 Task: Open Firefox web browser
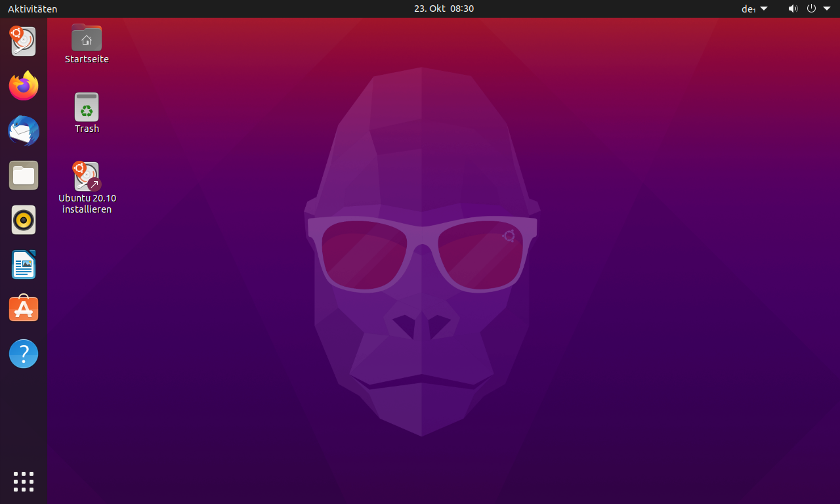[x=24, y=86]
